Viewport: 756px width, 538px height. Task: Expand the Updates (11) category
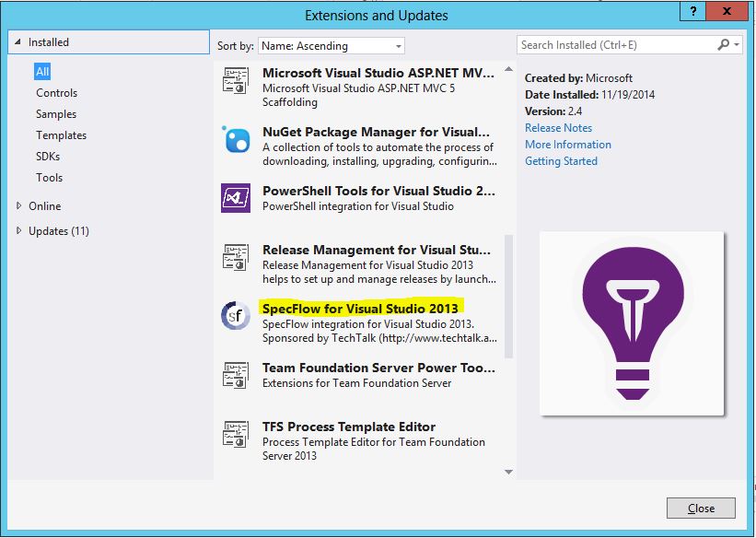click(18, 230)
